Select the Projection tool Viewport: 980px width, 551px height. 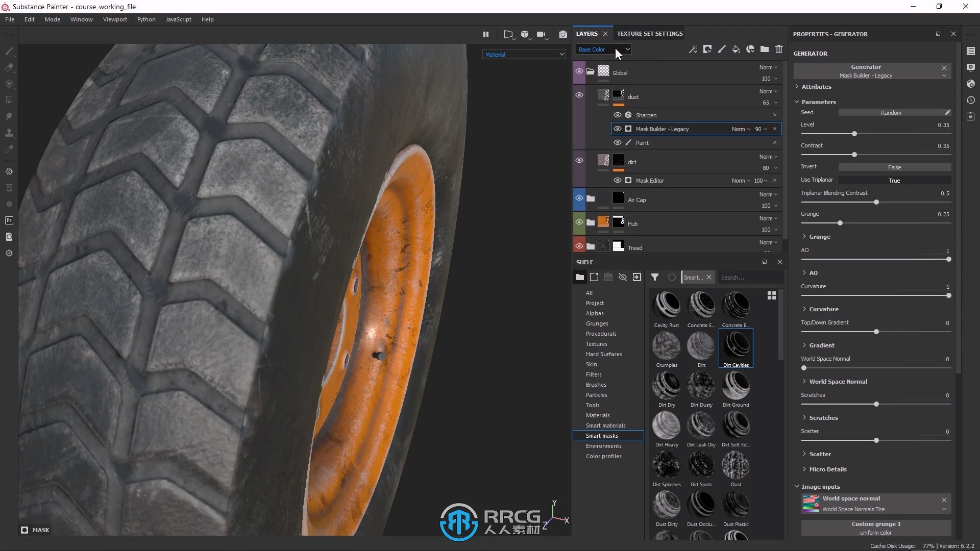(9, 84)
